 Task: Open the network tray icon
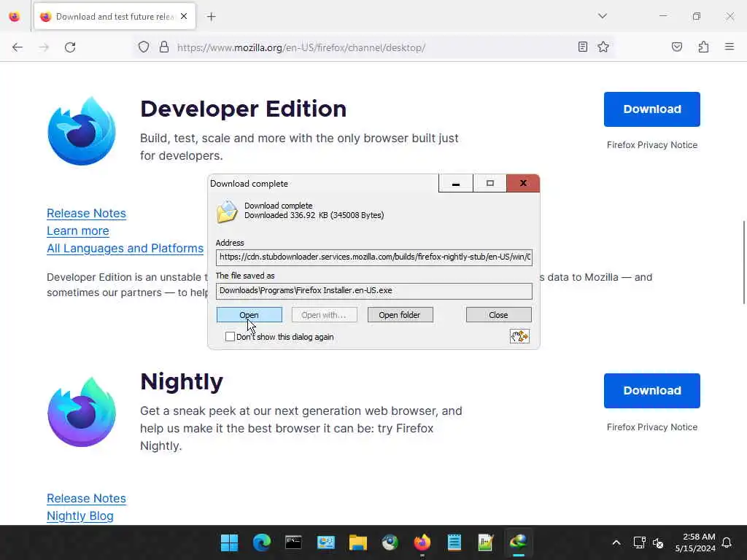(639, 542)
